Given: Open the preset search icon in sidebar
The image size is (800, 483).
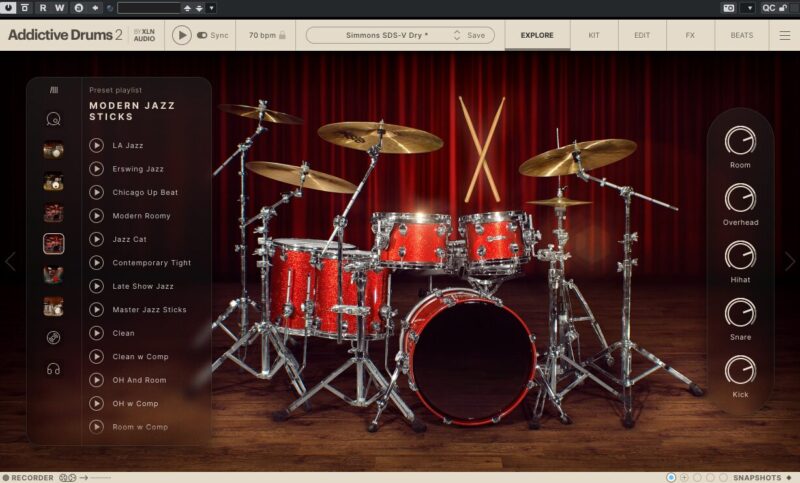Looking at the screenshot, I should coord(53,120).
